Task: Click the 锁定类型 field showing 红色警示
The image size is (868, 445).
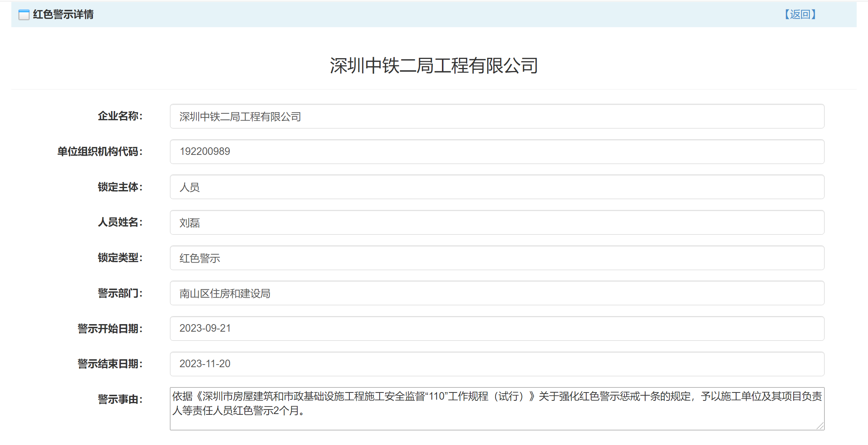Action: pyautogui.click(x=497, y=258)
